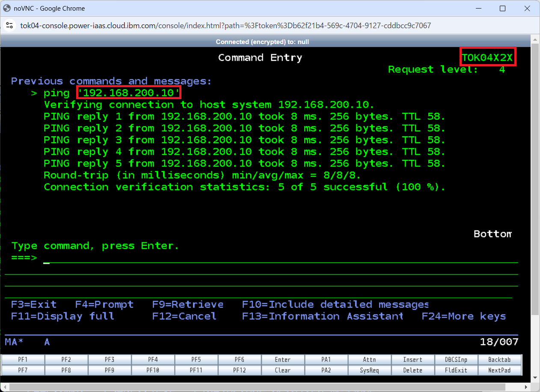
Task: Click the command input line after ===>
Action: [280, 258]
